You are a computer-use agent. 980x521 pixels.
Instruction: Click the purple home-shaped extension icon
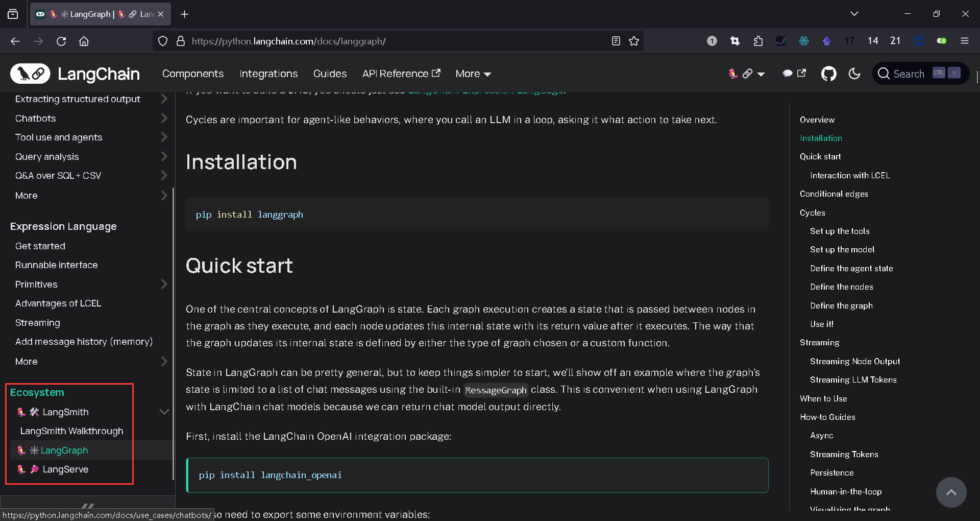(827, 41)
